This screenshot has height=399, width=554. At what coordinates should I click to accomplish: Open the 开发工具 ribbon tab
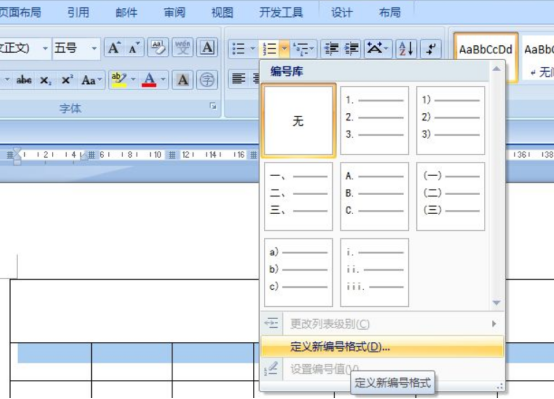point(281,12)
